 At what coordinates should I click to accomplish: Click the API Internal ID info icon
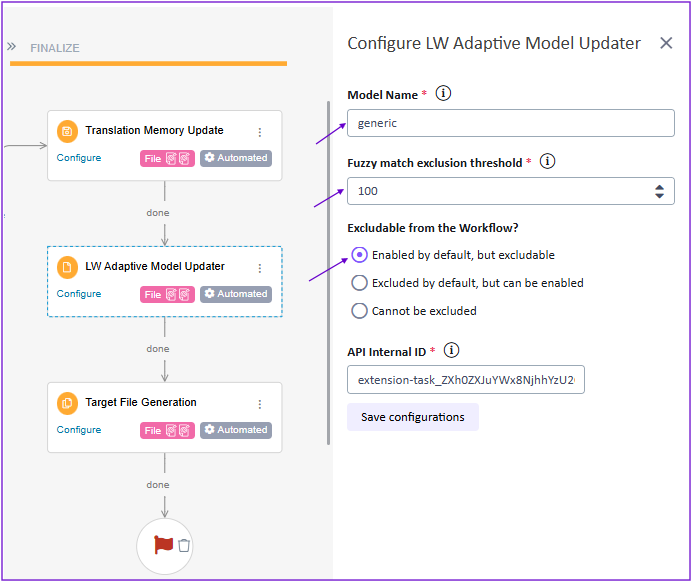point(452,350)
